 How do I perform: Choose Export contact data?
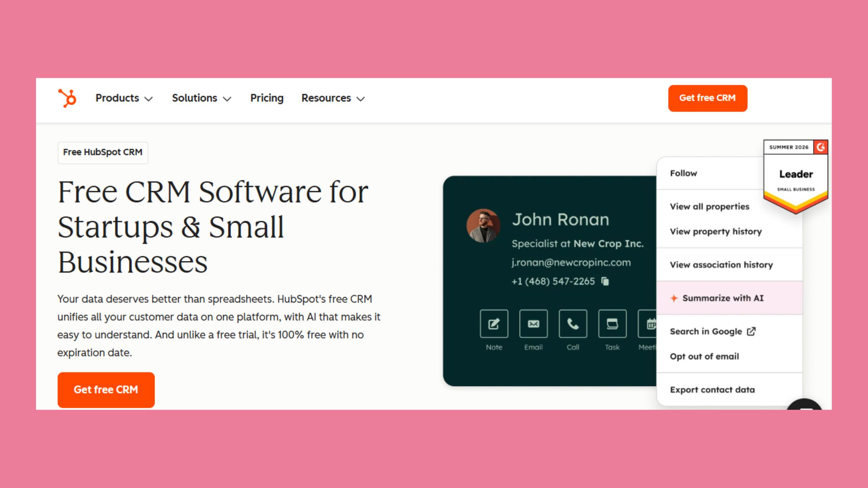[712, 390]
